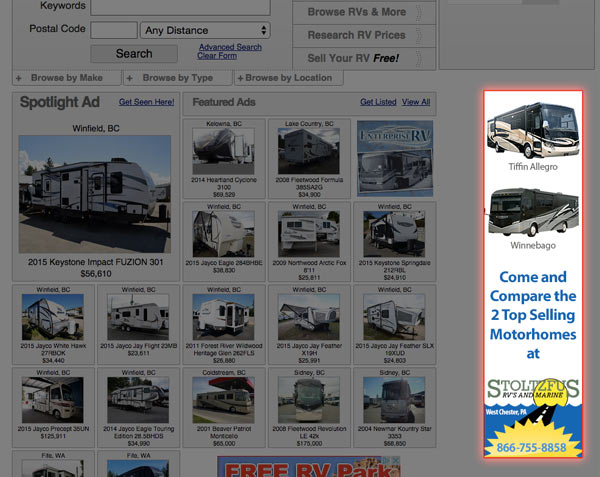The width and height of the screenshot is (600, 477).
Task: Expand Browse by Make
Action: tap(67, 78)
